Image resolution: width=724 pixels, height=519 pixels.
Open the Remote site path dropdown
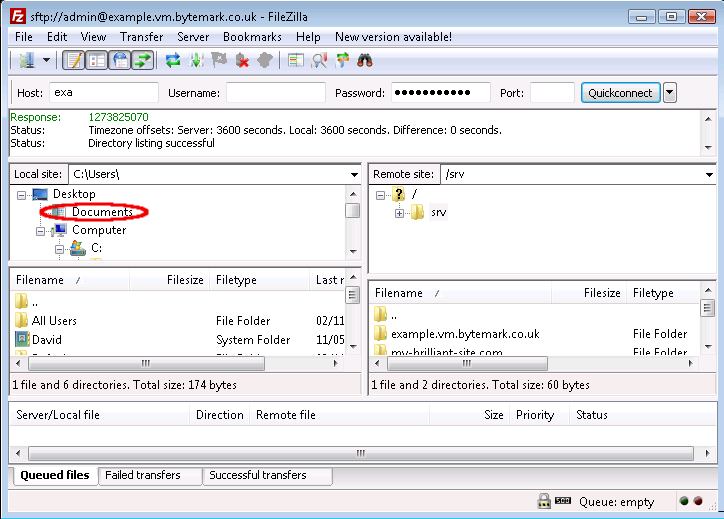(709, 175)
